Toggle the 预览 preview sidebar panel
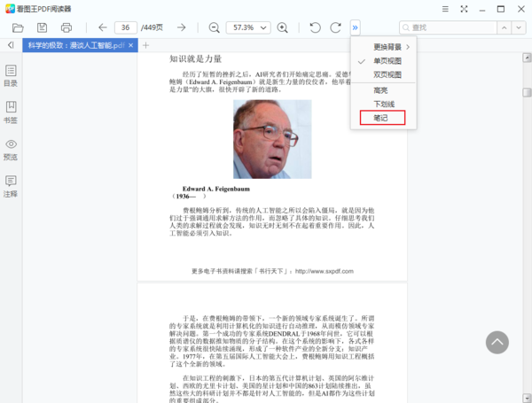Viewport: 532px width, 403px height. (x=11, y=149)
